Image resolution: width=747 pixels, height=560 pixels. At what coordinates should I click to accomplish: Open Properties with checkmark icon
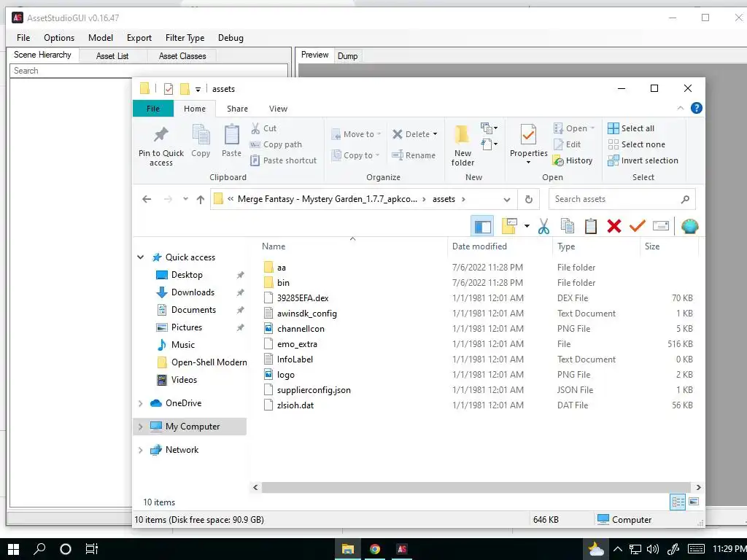528,135
